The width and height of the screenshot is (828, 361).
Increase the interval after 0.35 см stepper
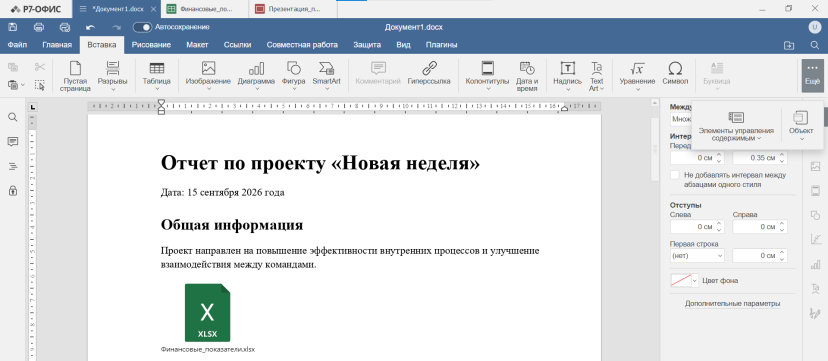(x=783, y=155)
